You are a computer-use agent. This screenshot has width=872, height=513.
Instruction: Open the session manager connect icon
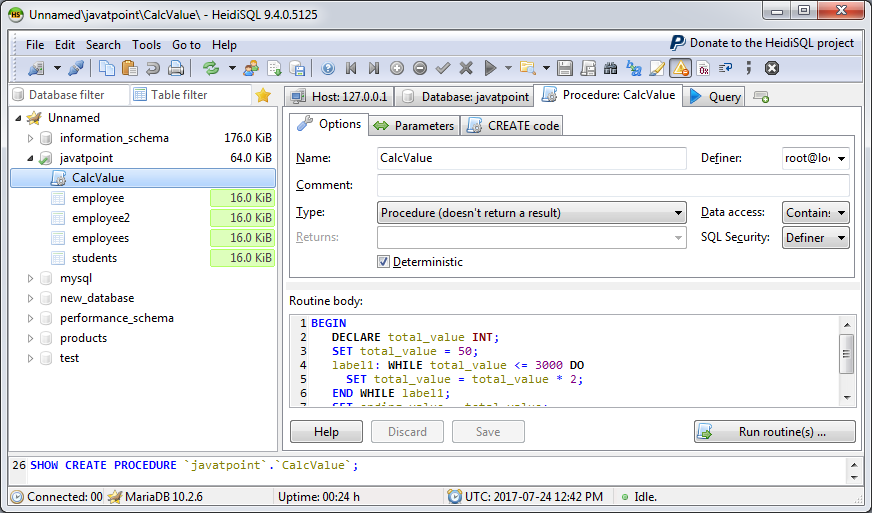click(x=37, y=68)
